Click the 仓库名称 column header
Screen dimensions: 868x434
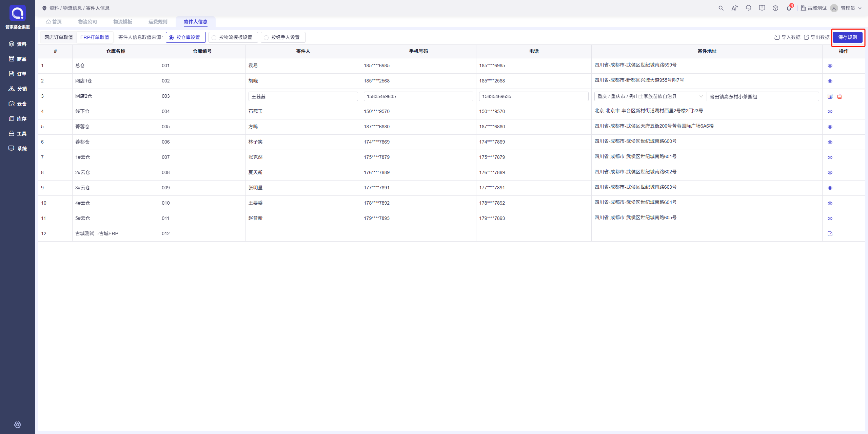click(x=116, y=51)
